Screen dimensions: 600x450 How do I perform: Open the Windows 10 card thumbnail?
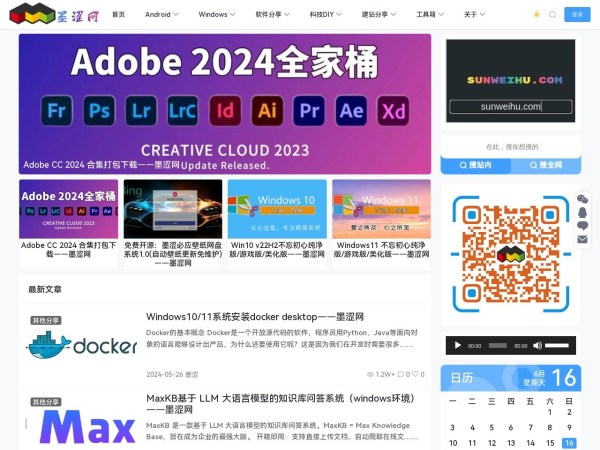pyautogui.click(x=277, y=209)
